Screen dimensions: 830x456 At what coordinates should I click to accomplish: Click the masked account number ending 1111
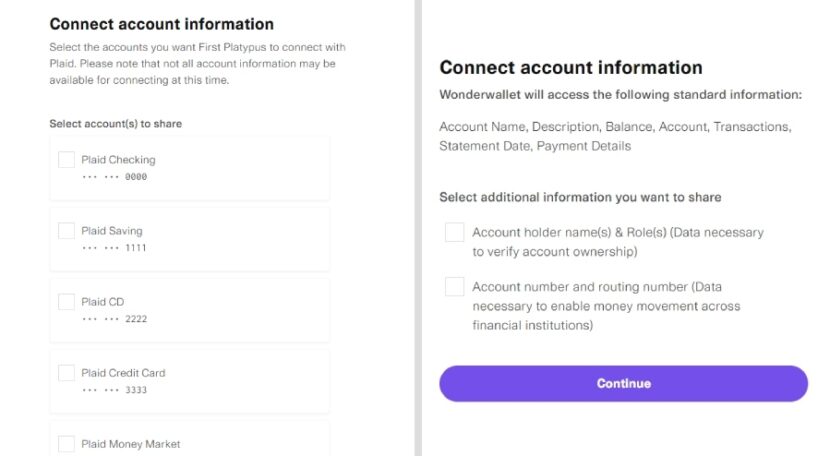pyautogui.click(x=114, y=248)
